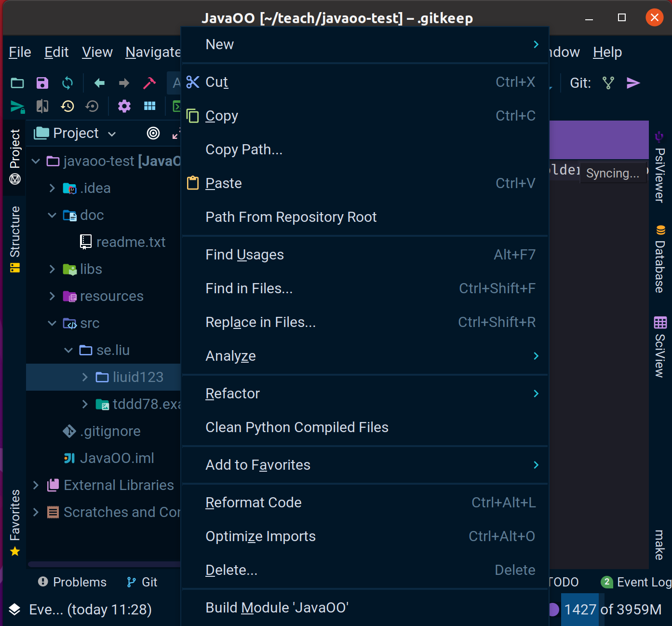Screen dimensions: 672x626
Task: Click the Git branch icon next to Git label
Action: coord(608,83)
